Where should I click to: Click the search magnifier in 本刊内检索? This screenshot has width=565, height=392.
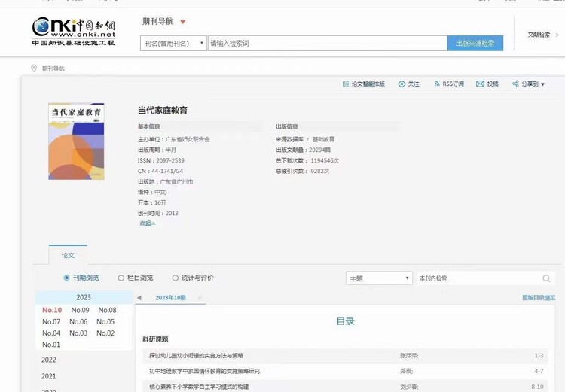546,278
